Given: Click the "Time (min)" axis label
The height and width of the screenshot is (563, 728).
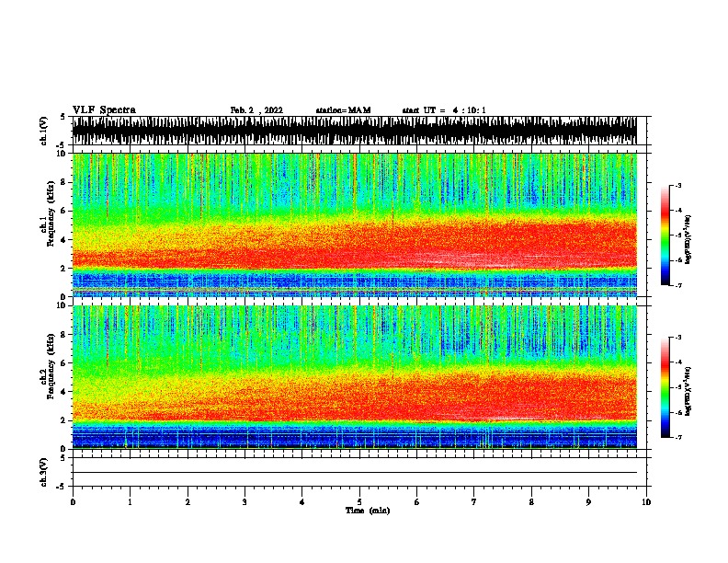Looking at the screenshot, I should tap(368, 511).
